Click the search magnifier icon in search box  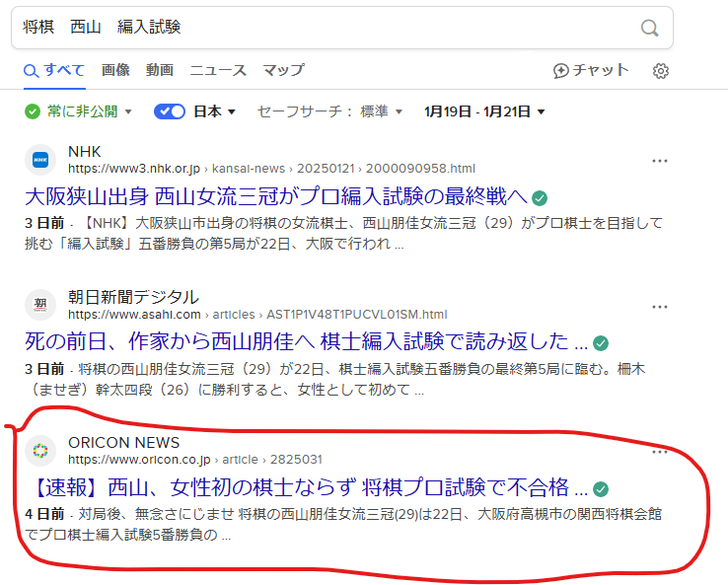pos(649,28)
